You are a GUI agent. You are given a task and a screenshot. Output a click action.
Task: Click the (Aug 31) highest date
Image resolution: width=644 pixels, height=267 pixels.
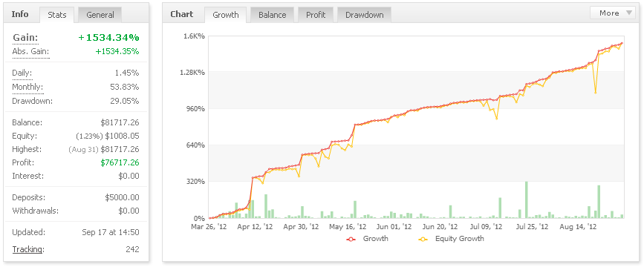(82, 150)
